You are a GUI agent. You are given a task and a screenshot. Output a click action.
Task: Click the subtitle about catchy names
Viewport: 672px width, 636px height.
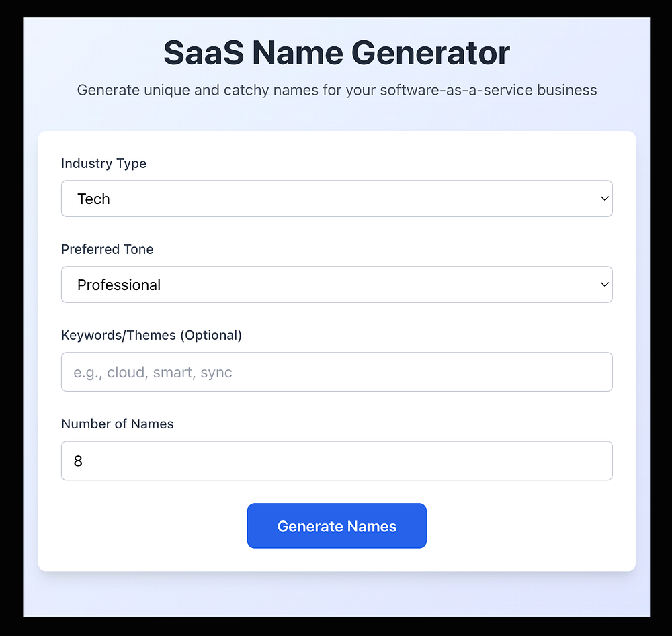pos(337,90)
